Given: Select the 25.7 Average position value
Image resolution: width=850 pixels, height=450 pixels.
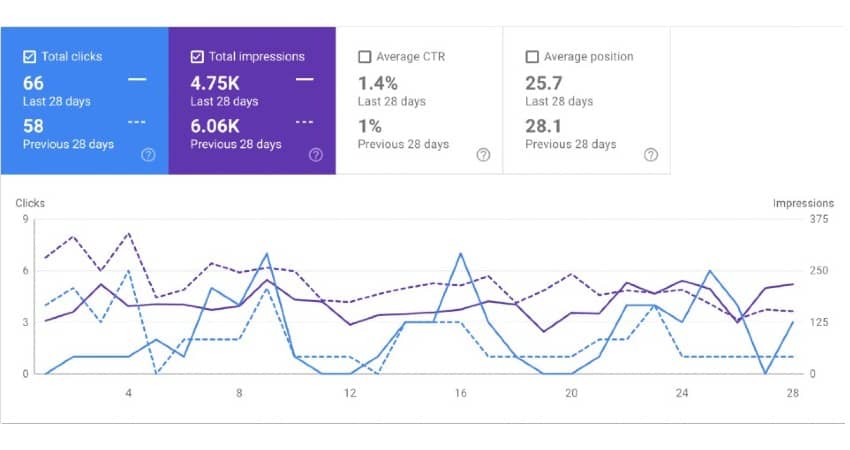Looking at the screenshot, I should click(x=544, y=83).
